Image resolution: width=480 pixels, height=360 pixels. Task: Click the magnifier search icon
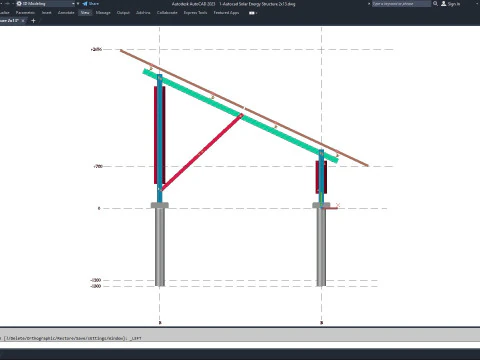435,4
